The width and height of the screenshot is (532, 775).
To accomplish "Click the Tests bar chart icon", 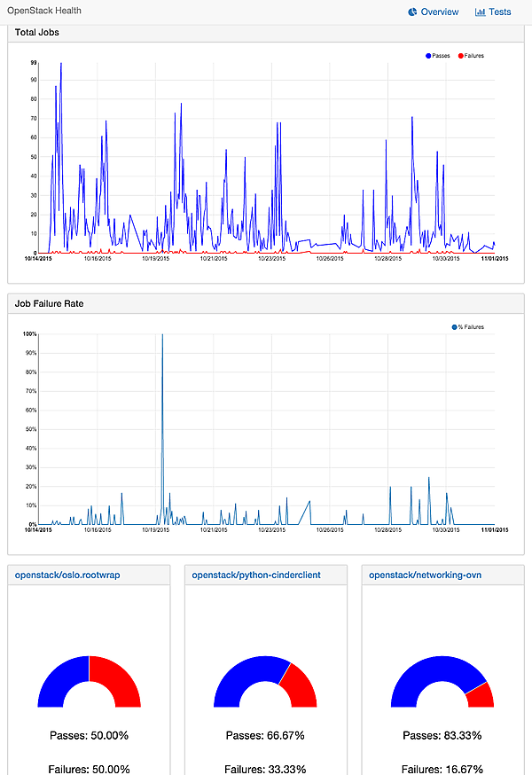I will 480,12.
